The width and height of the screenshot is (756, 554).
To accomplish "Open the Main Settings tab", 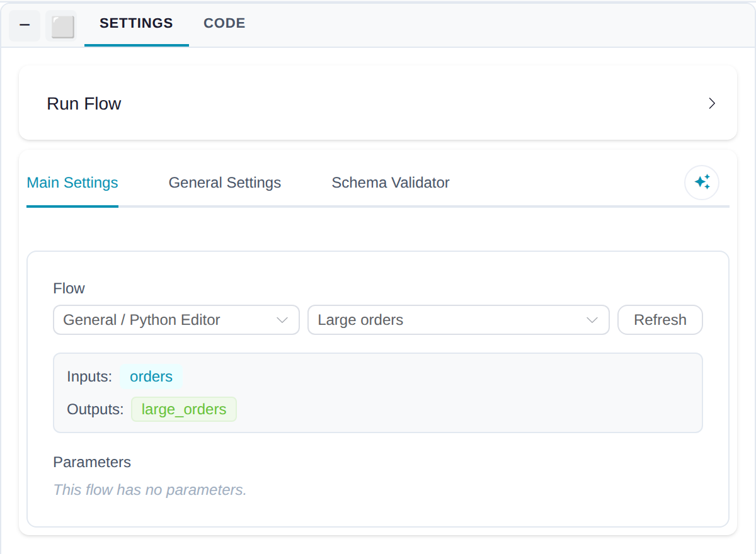I will 72,183.
